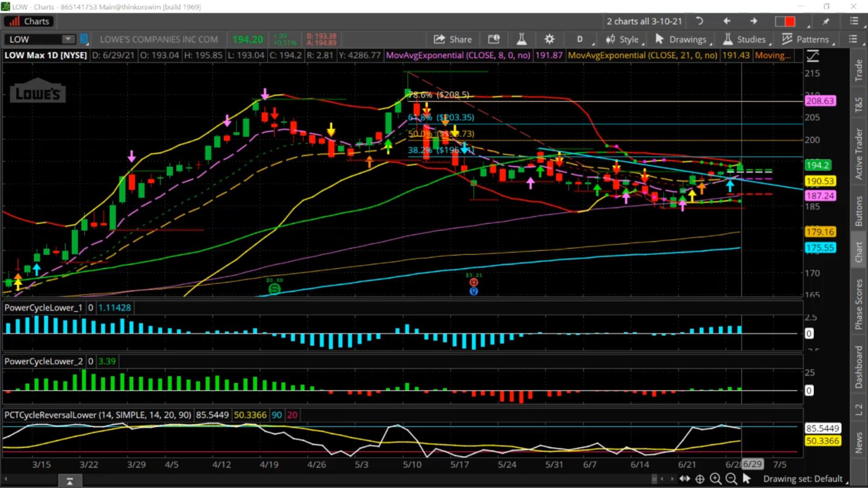Open the Active Trader side tab
This screenshot has width=868, height=488.
tap(858, 154)
